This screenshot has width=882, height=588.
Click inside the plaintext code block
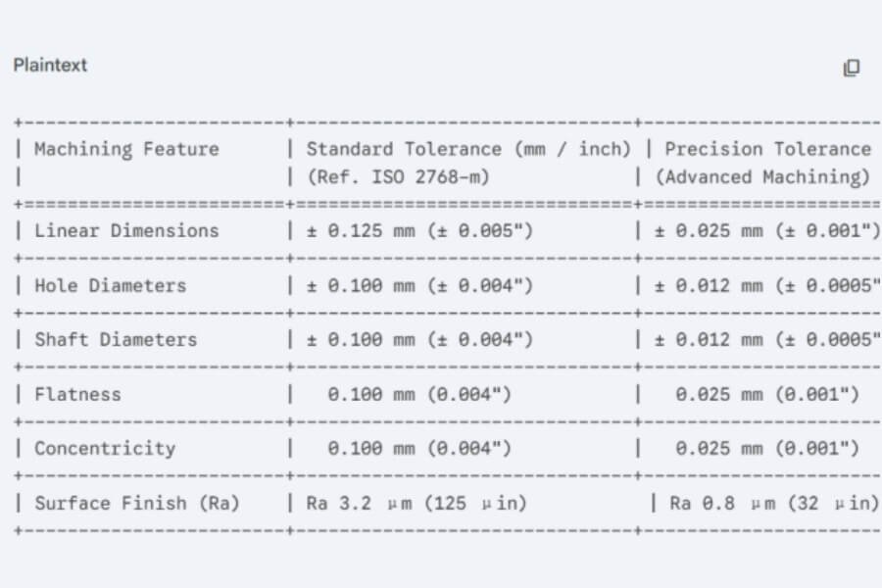tap(441, 323)
